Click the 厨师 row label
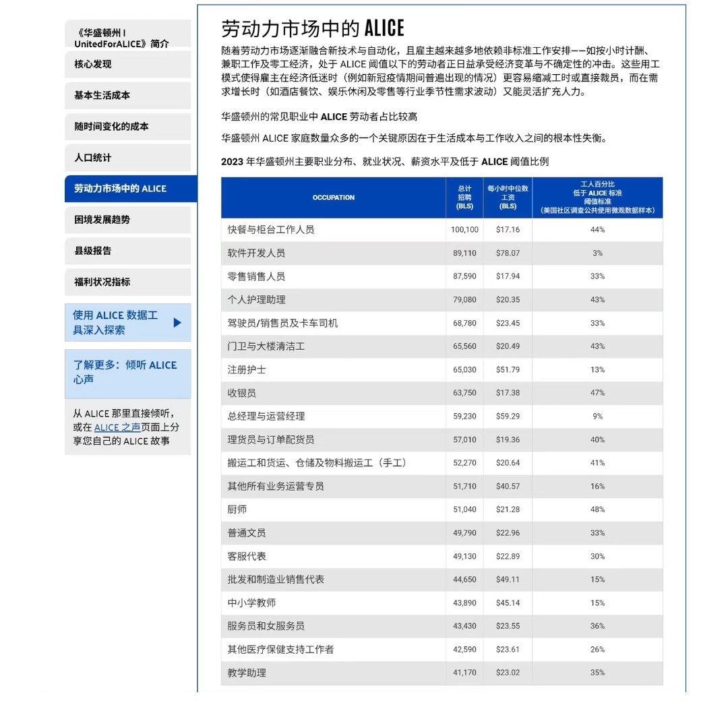 click(x=237, y=510)
